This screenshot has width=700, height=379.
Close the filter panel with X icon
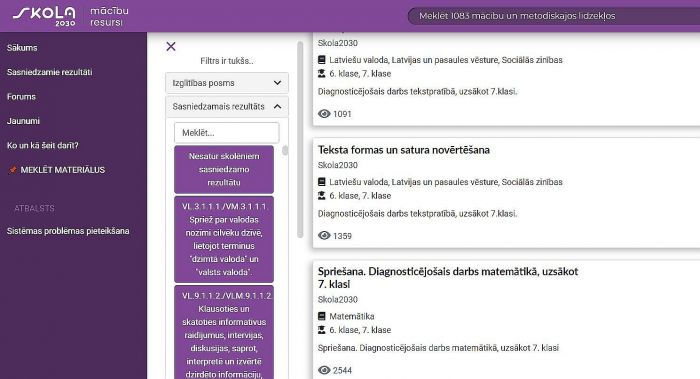pos(171,46)
